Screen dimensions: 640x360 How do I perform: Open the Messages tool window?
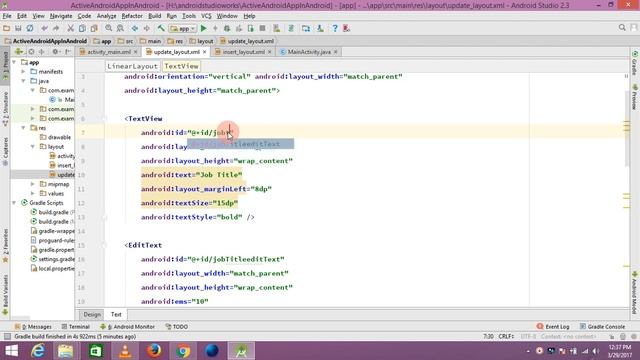click(33, 327)
